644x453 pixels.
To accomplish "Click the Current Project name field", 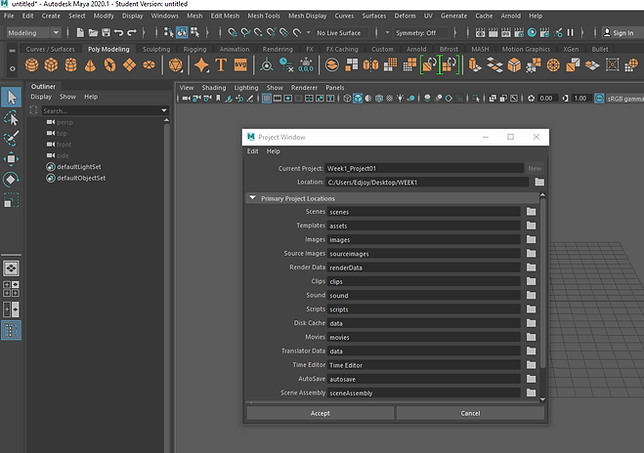I will pos(424,168).
